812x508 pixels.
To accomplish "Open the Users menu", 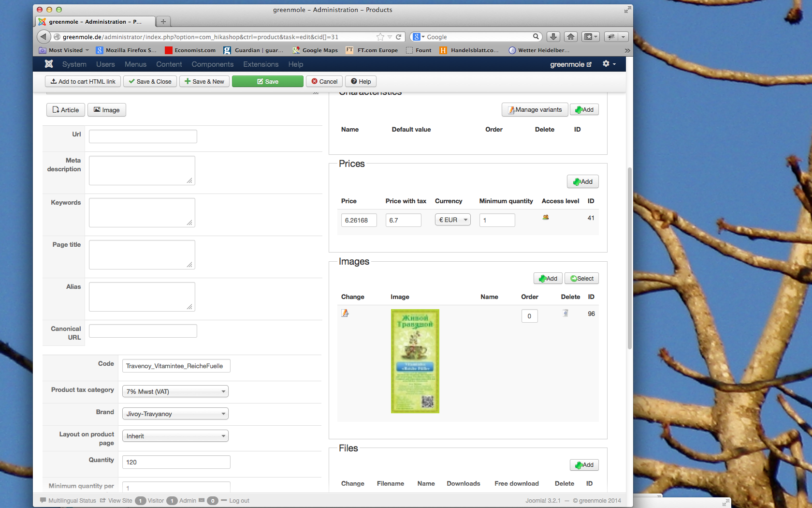I will tap(105, 64).
